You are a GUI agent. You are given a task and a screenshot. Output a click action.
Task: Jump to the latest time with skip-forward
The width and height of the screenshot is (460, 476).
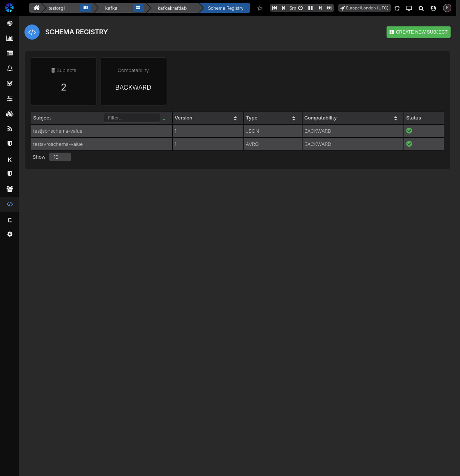329,8
